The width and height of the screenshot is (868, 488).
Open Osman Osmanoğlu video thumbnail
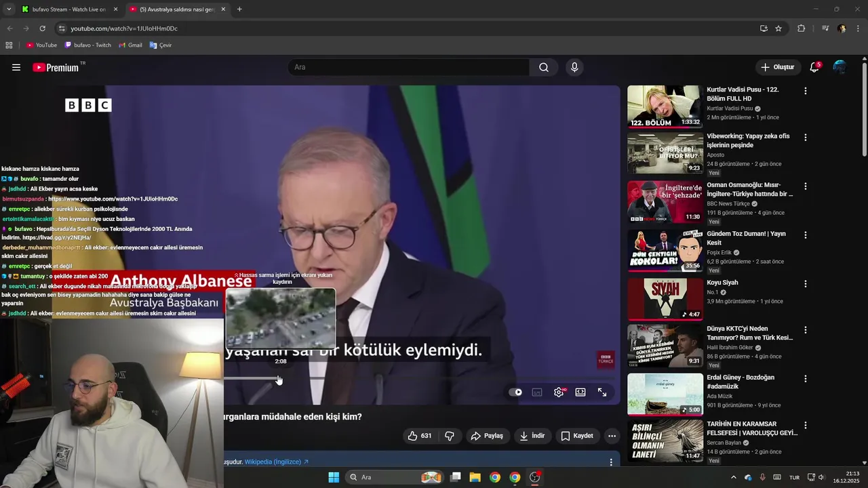(x=665, y=201)
